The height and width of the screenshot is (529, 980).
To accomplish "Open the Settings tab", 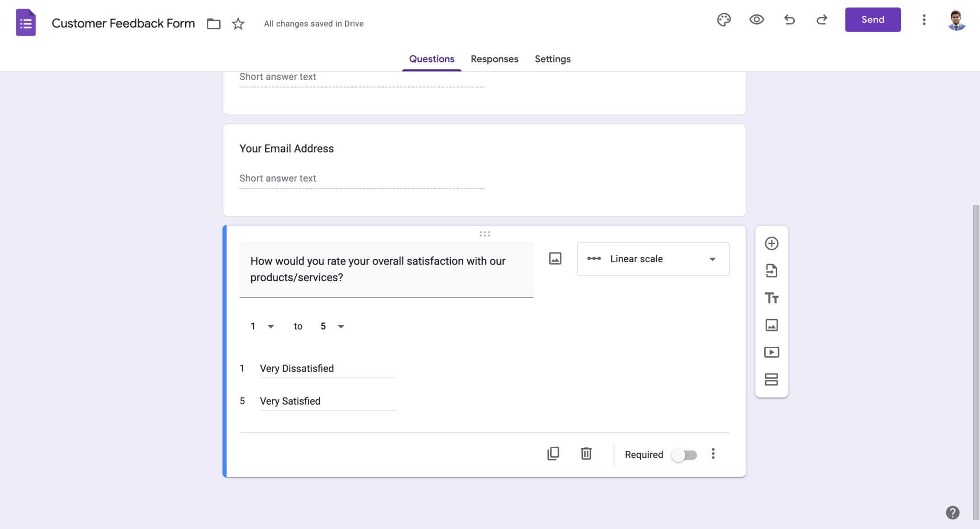I will 552,59.
